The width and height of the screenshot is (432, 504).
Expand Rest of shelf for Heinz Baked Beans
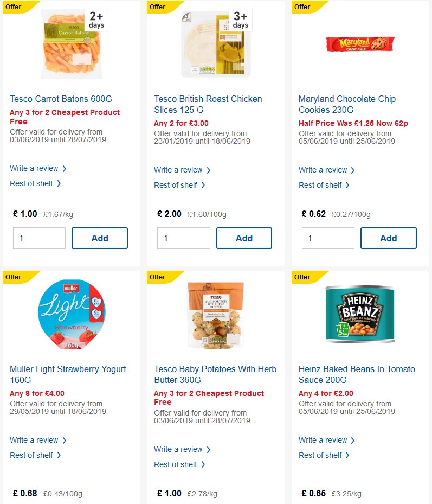(325, 455)
